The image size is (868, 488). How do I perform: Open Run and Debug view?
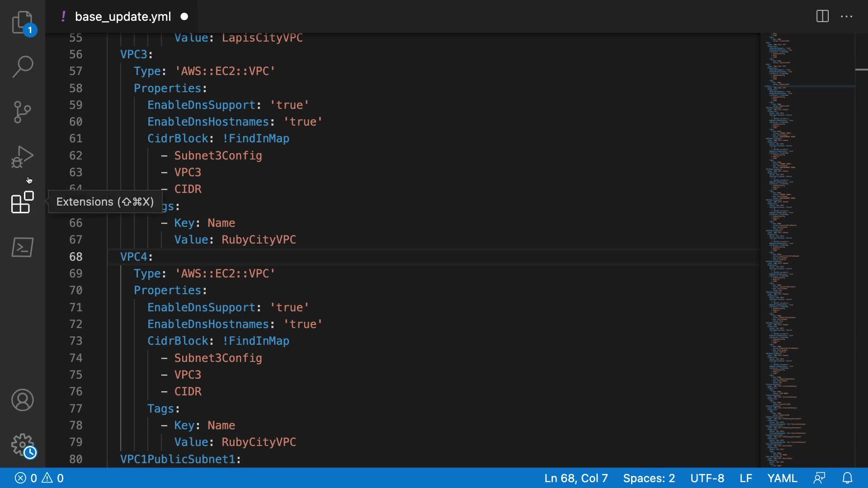(x=22, y=157)
